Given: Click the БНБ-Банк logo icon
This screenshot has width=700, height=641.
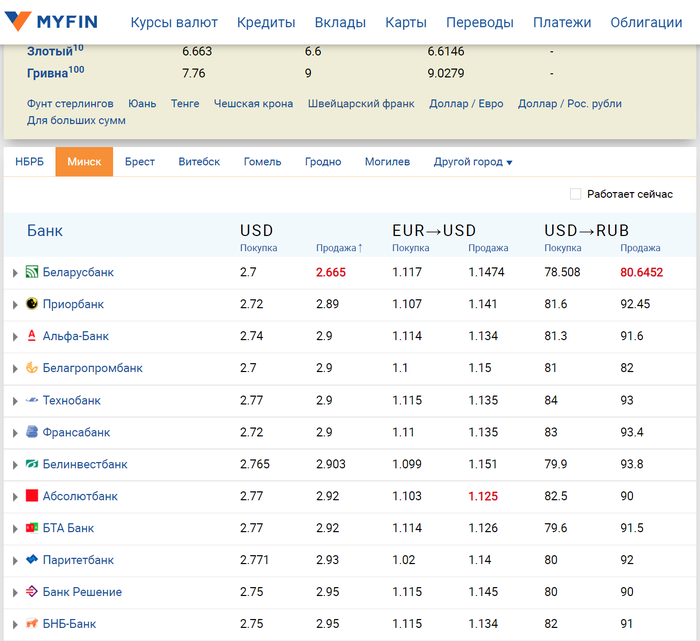Looking at the screenshot, I should (32, 624).
